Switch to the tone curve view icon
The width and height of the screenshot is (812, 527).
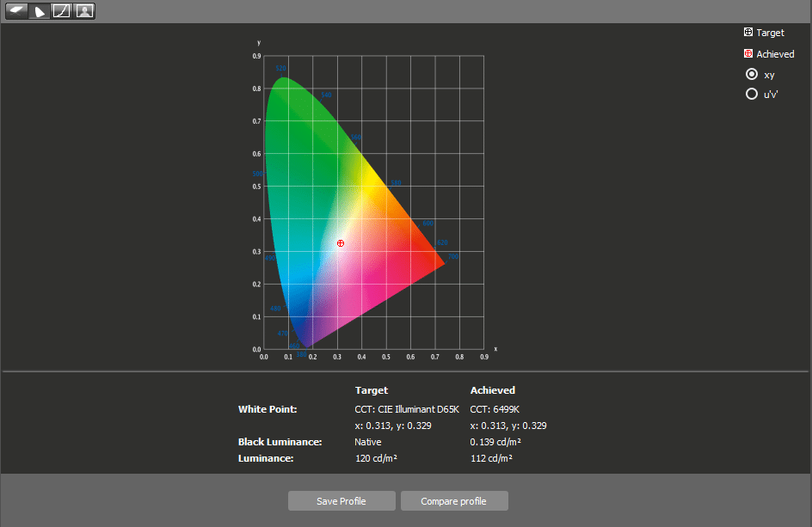62,11
